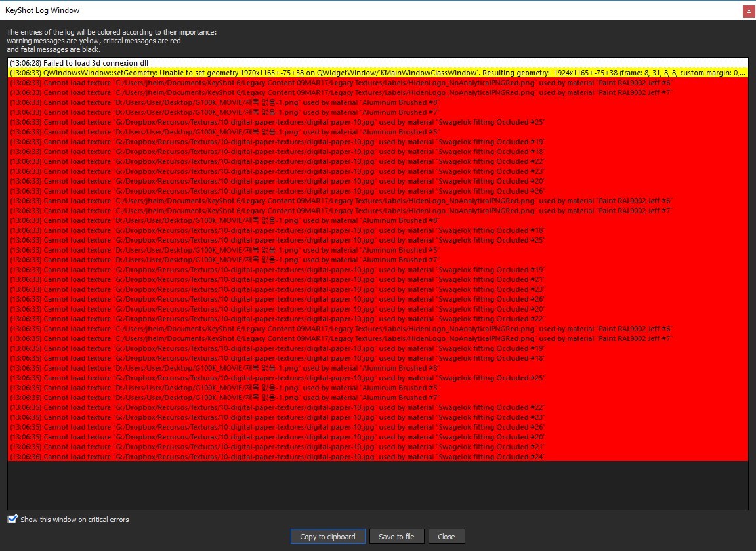Toggle 'Show this window on critical errors' checkbox
The image size is (756, 551).
coord(12,519)
